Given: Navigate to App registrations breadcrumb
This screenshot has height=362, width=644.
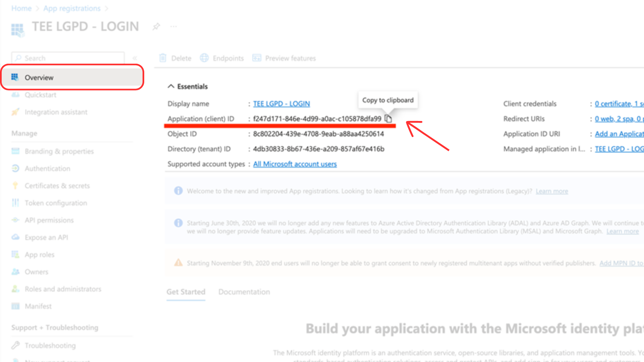Looking at the screenshot, I should 72,8.
